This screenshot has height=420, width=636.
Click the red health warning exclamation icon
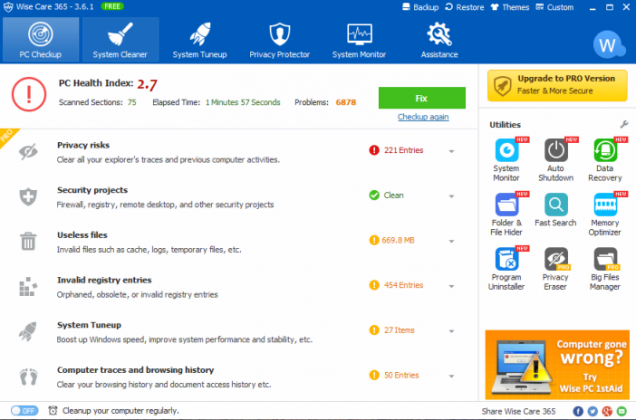(x=29, y=94)
